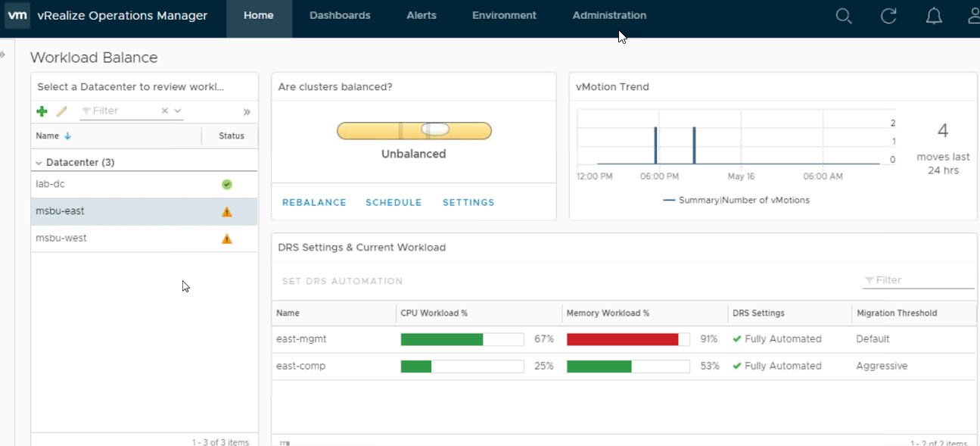Open workload balance SETTINGS link

(468, 203)
